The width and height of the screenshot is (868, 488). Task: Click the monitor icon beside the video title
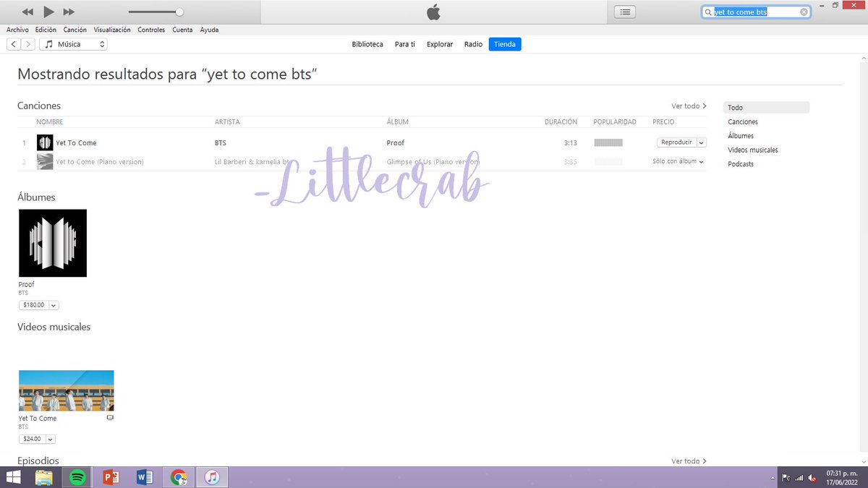(110, 418)
